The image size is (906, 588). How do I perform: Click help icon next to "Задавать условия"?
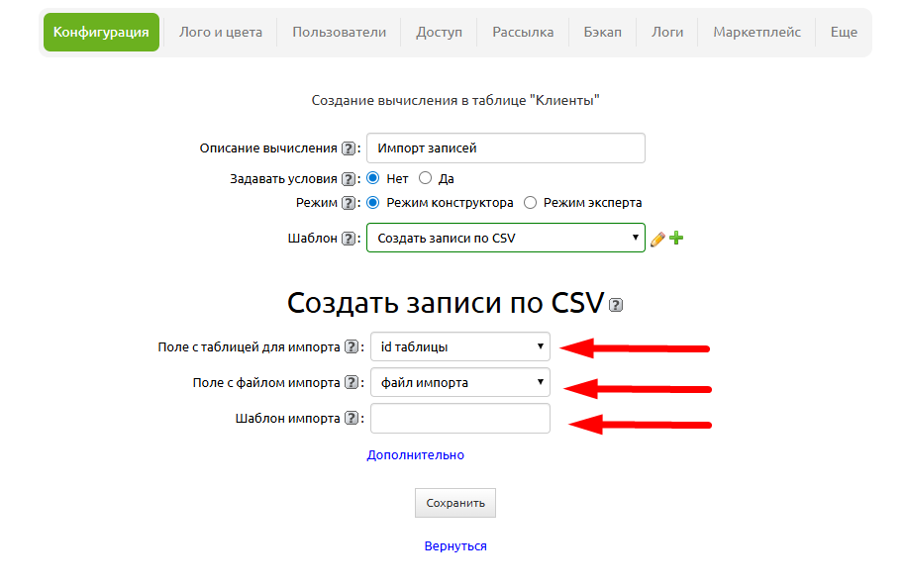coord(349,179)
